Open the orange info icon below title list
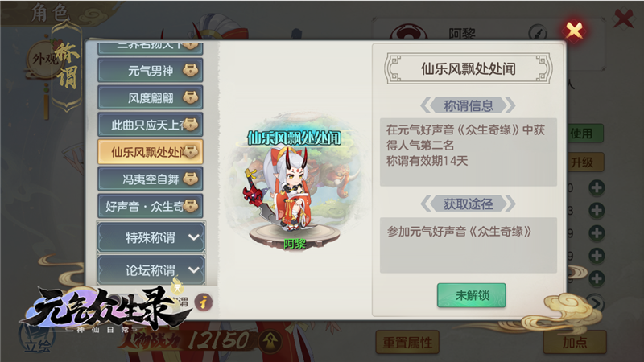 coord(204,303)
